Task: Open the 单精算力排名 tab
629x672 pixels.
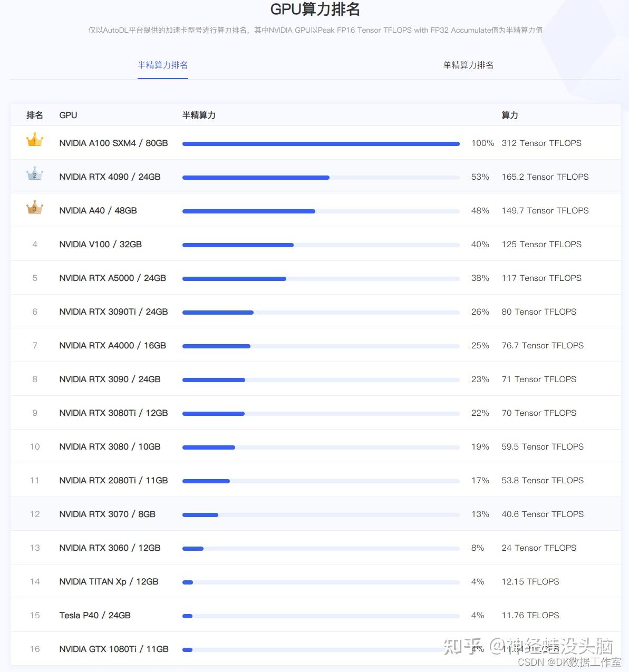Action: 468,65
